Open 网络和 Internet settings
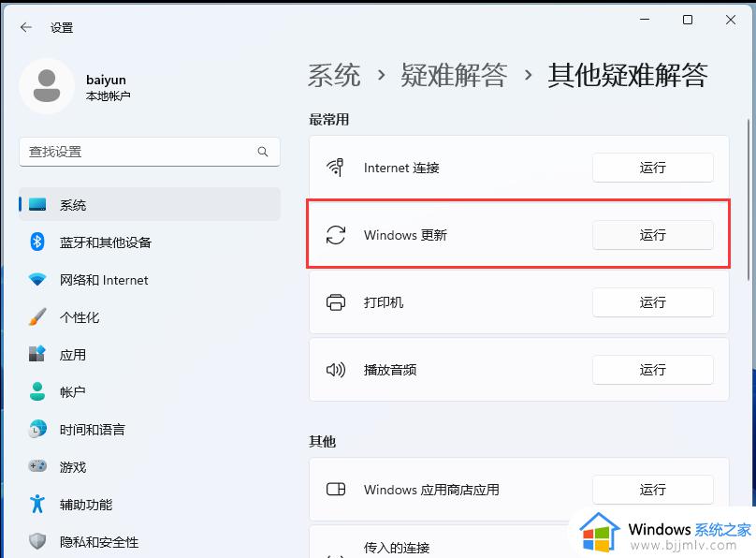Screen dimensions: 756x558 coord(150,279)
